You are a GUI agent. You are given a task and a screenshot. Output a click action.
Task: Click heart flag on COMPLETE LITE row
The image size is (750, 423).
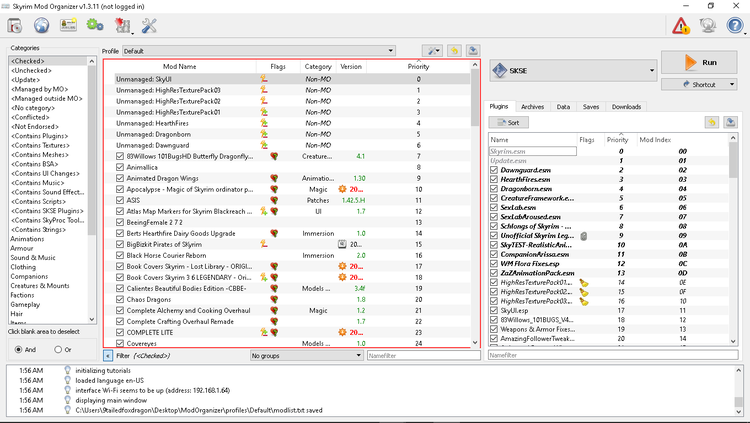coord(275,333)
